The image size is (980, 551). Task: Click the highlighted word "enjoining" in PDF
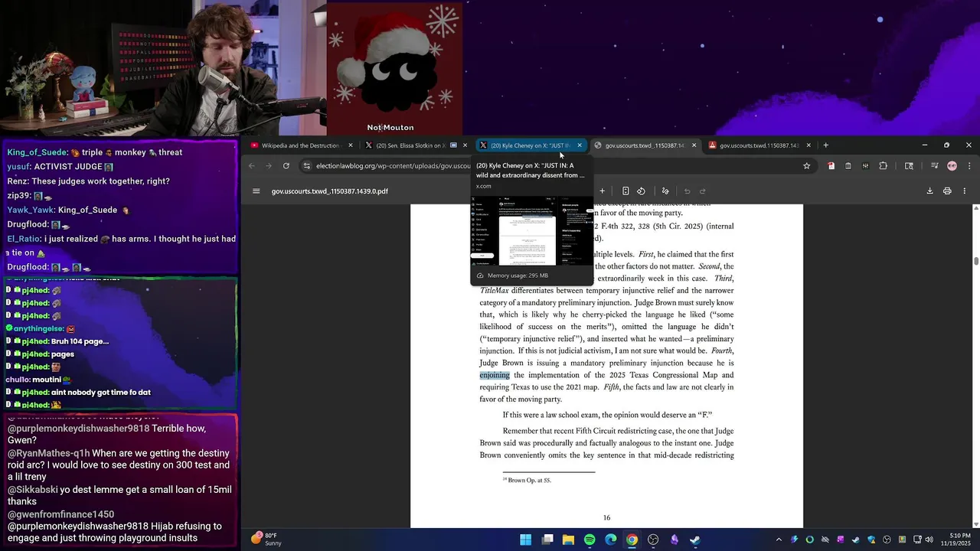pyautogui.click(x=495, y=375)
